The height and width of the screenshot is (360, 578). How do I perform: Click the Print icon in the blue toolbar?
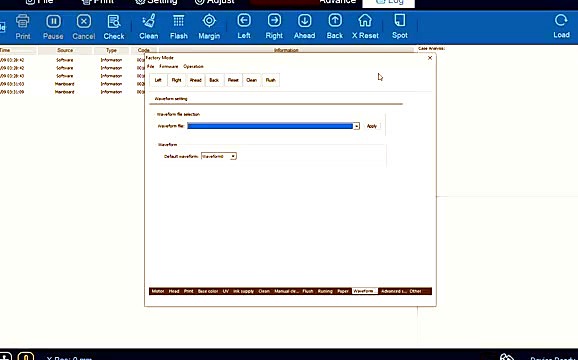pyautogui.click(x=22, y=27)
